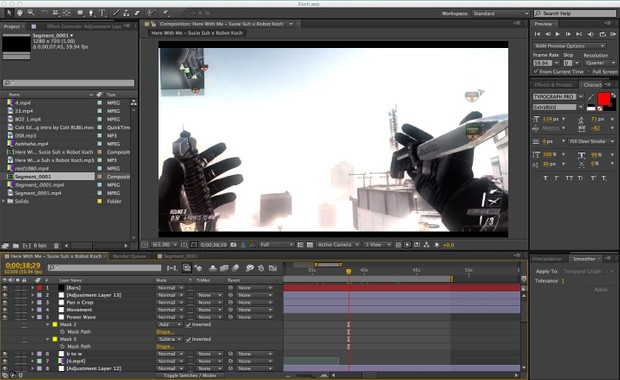Viewport: 620px width, 380px height.
Task: Show channel selector icon in viewer footer
Action: (252, 245)
